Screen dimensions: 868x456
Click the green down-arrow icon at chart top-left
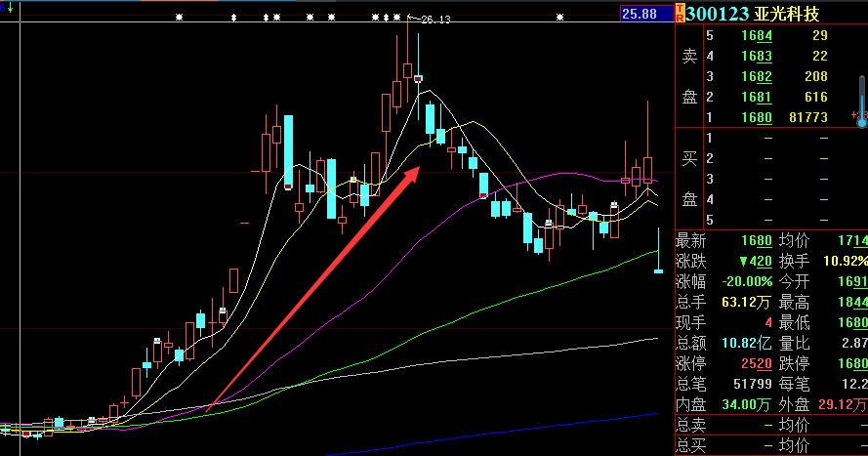[8, 8]
